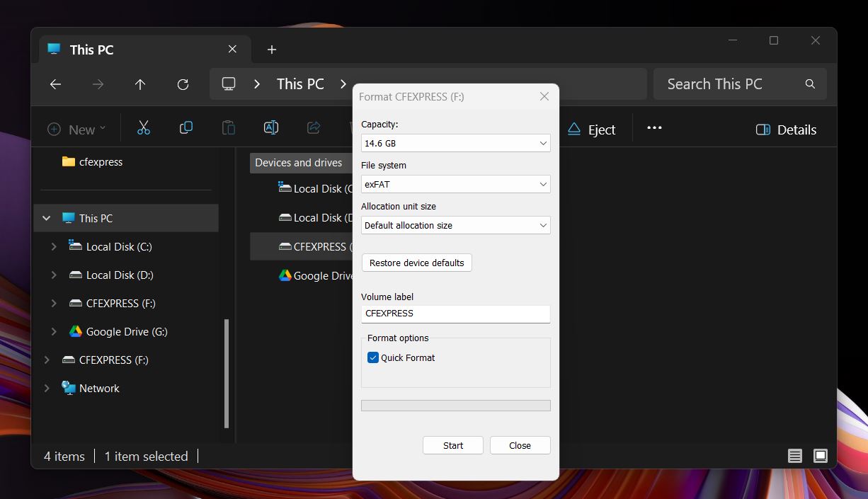Expand indented CFEXPRESS (F:) under This PC
The height and width of the screenshot is (499, 868).
click(x=54, y=303)
